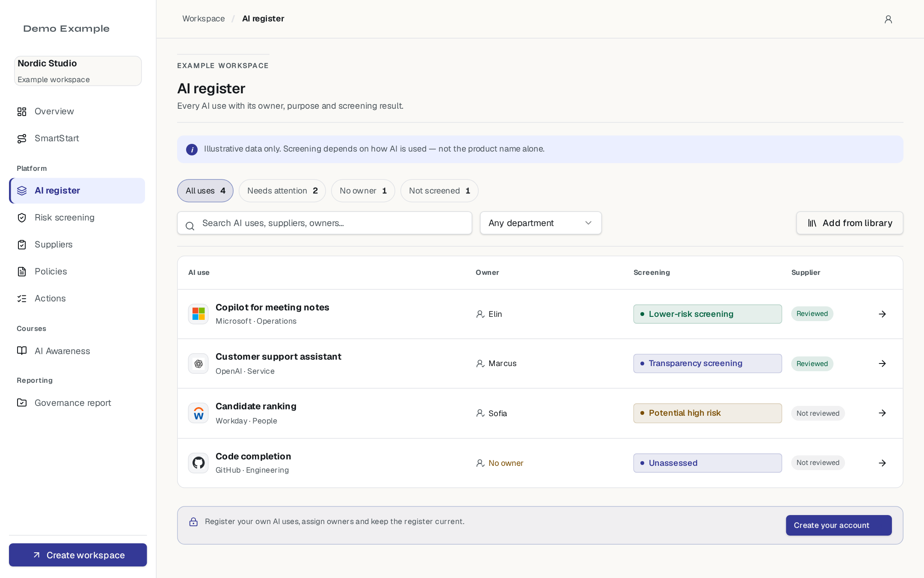Click Add from library button
Viewport: 924px width, 578px height.
(850, 223)
